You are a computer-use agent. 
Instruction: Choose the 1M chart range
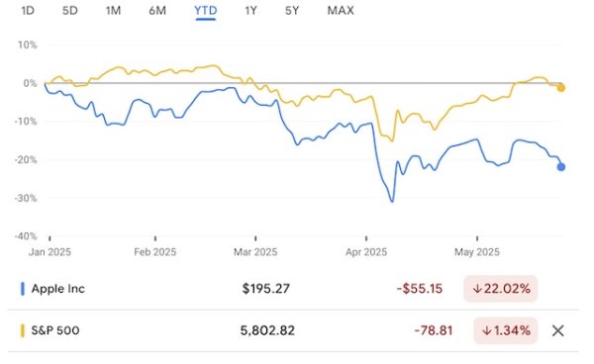pyautogui.click(x=113, y=11)
